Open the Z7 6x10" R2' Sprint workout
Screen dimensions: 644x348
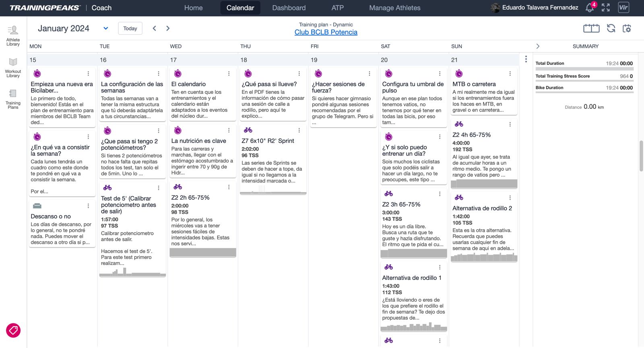pyautogui.click(x=268, y=141)
